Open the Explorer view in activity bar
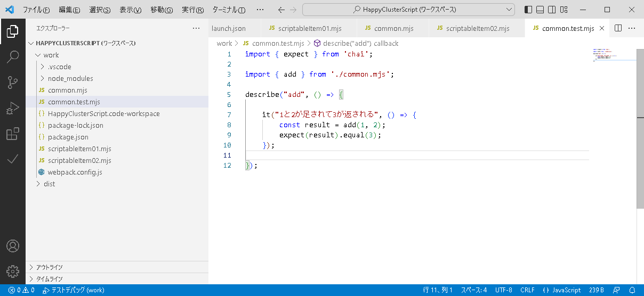Image resolution: width=644 pixels, height=296 pixels. (13, 31)
